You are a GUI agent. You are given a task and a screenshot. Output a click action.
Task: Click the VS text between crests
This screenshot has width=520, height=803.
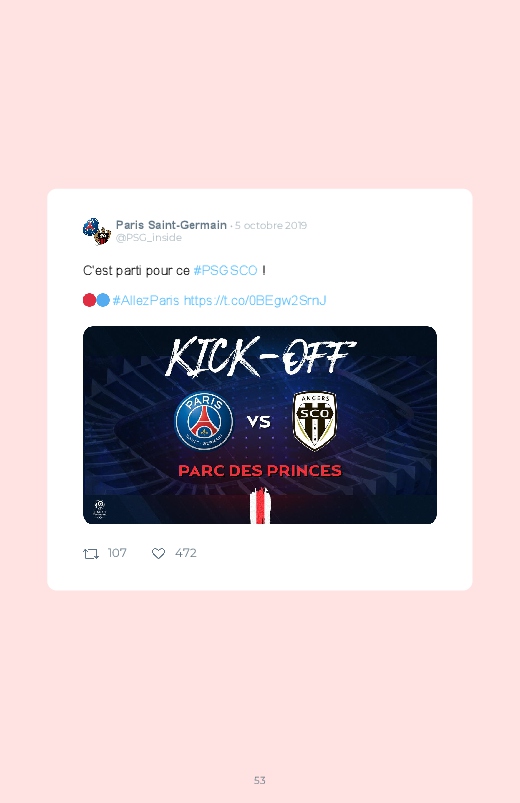pyautogui.click(x=259, y=421)
